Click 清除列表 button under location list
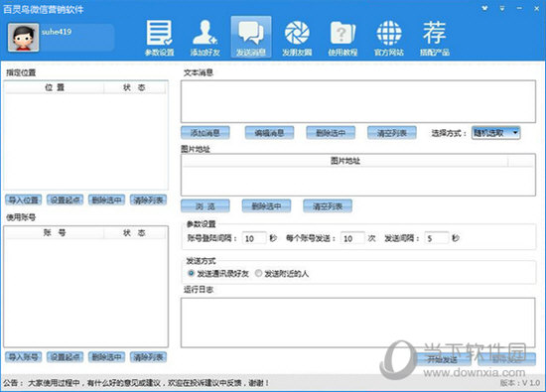This screenshot has height=392, width=546. tap(148, 199)
